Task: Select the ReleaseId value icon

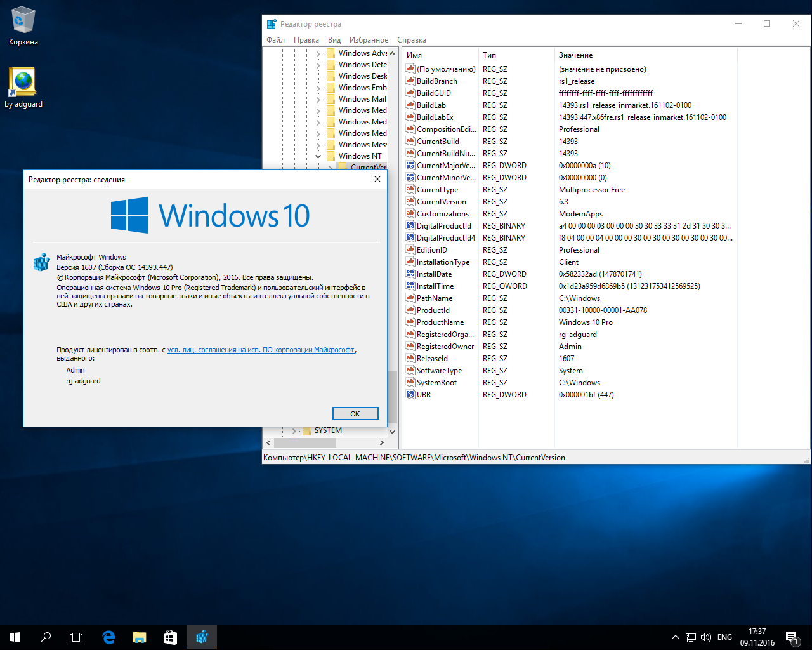Action: pyautogui.click(x=410, y=358)
